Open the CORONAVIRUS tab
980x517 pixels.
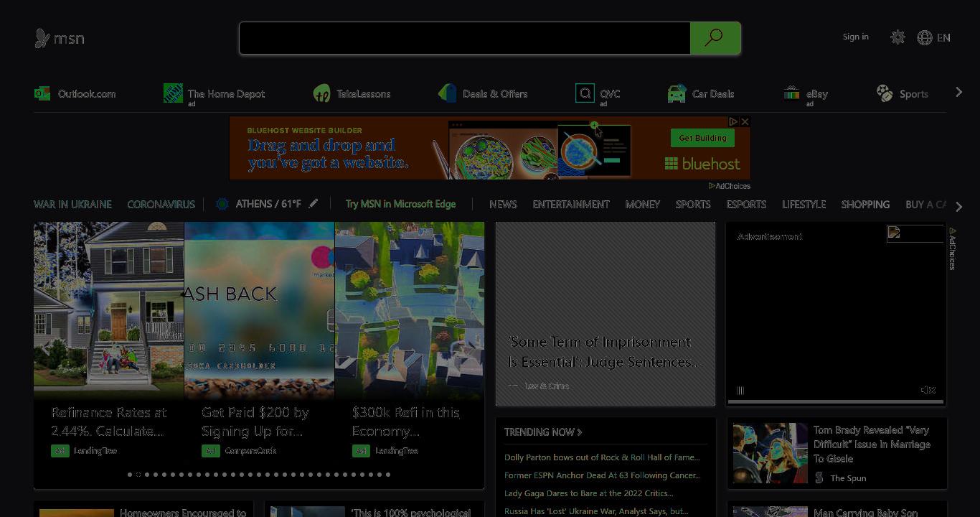point(161,204)
